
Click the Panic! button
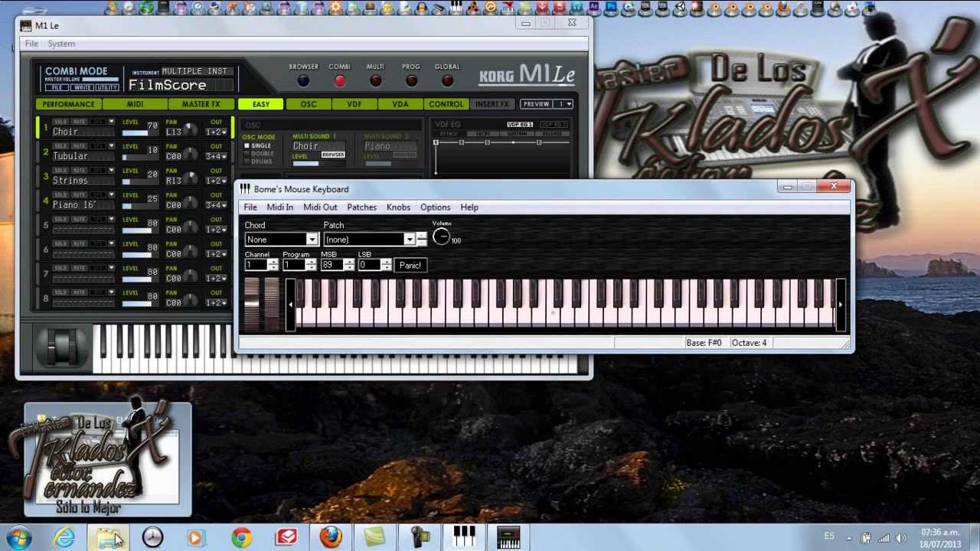tap(410, 265)
